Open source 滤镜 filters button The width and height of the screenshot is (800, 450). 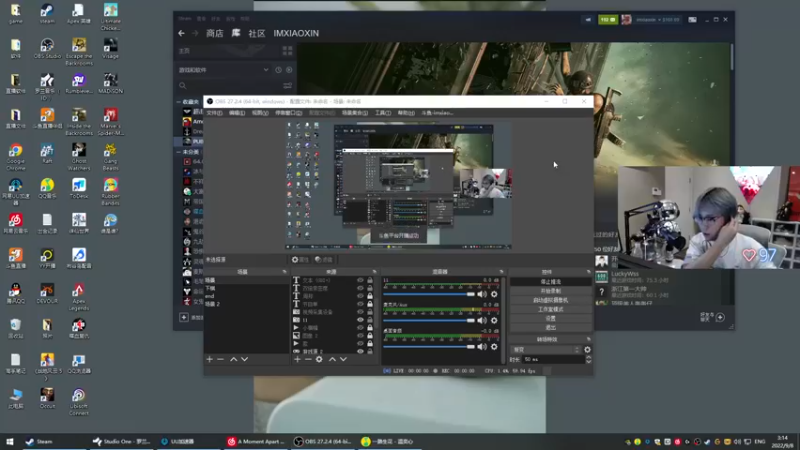tap(323, 260)
